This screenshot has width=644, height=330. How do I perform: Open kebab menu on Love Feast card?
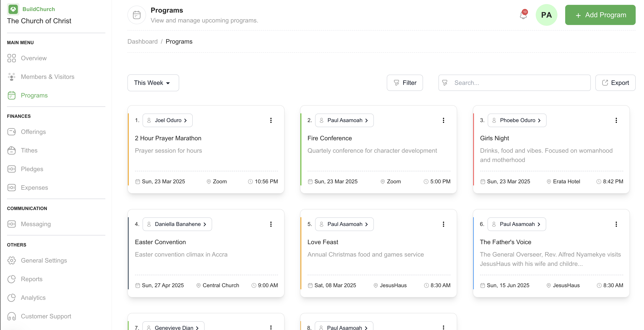click(443, 224)
